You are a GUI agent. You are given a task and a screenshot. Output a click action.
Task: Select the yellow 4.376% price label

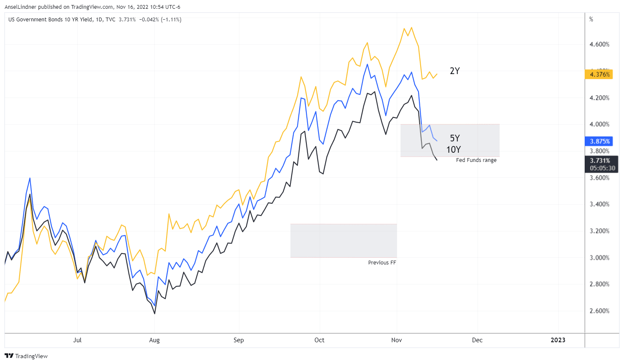coord(598,74)
